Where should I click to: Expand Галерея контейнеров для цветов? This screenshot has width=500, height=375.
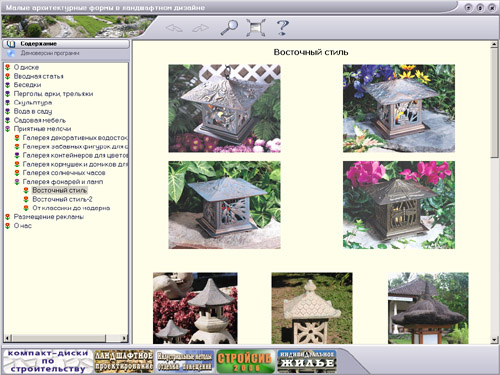(x=75, y=155)
